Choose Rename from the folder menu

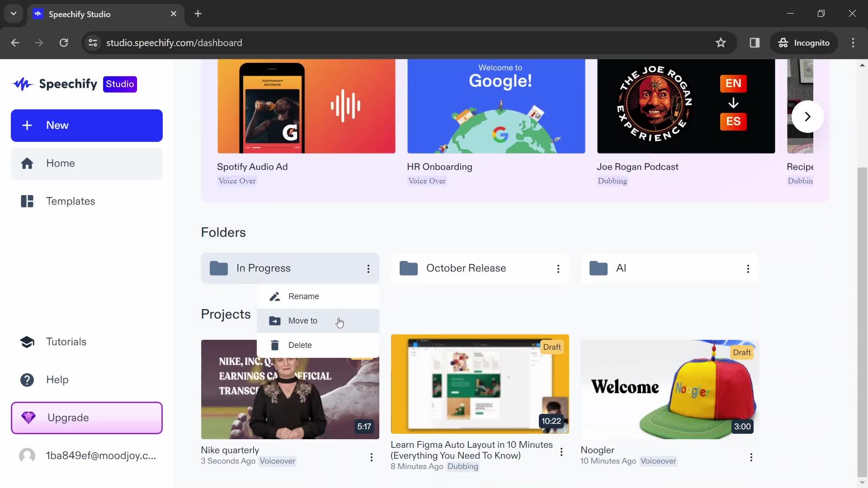coord(318,296)
